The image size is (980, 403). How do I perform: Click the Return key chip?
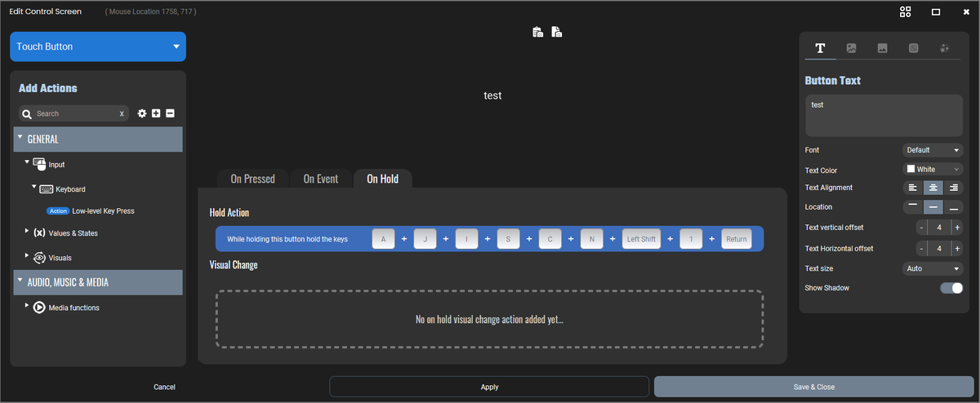tap(737, 239)
